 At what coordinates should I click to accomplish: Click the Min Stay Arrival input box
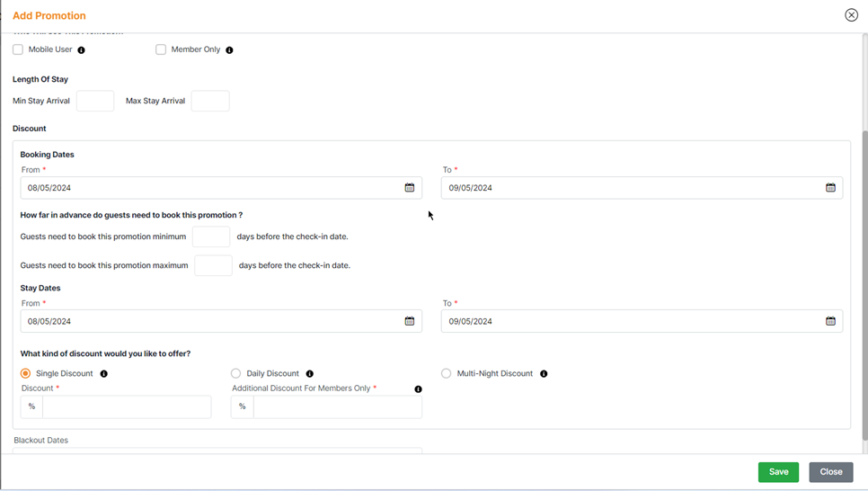point(95,101)
